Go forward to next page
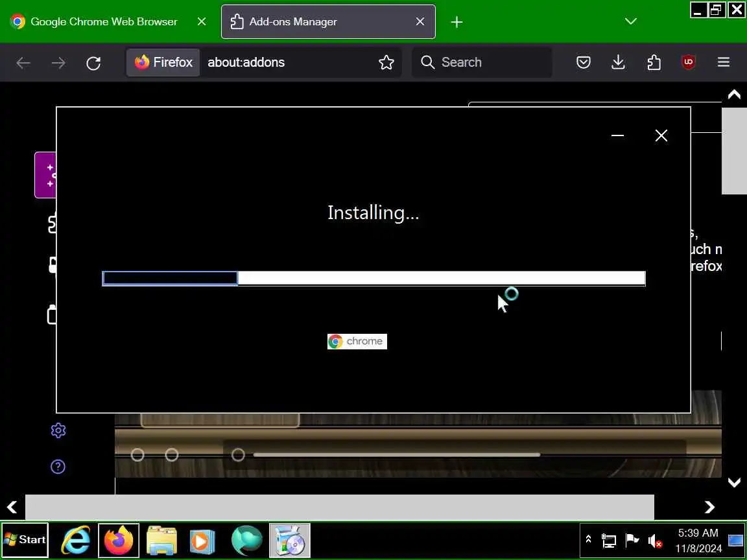This screenshot has height=560, width=747. coord(58,62)
